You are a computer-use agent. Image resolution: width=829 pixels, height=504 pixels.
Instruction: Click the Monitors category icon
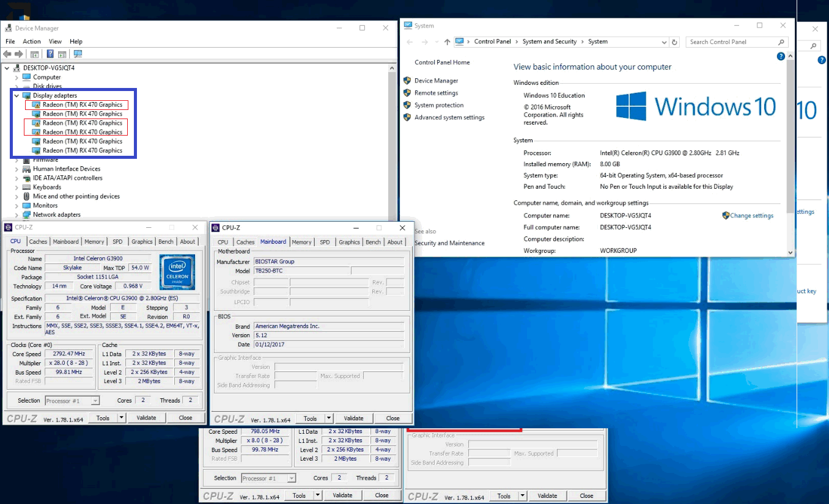click(26, 205)
